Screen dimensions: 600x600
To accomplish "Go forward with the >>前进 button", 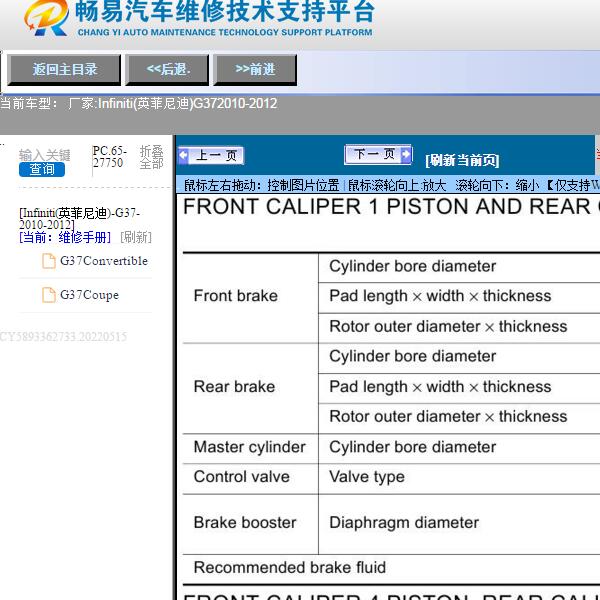I will (255, 69).
